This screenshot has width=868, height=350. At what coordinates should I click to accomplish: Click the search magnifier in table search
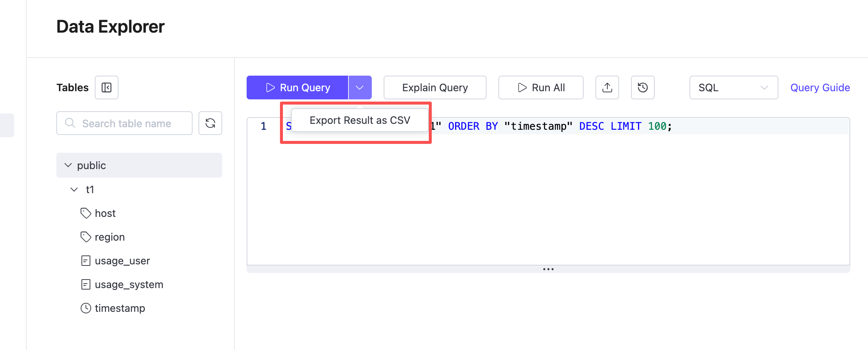(x=70, y=123)
